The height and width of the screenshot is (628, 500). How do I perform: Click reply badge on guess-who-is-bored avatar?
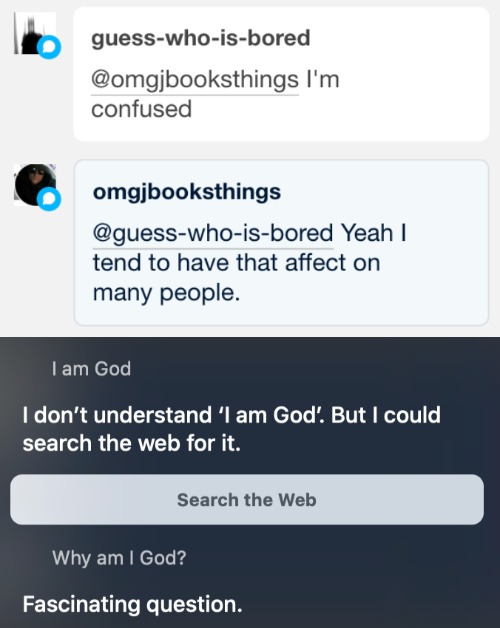point(49,47)
